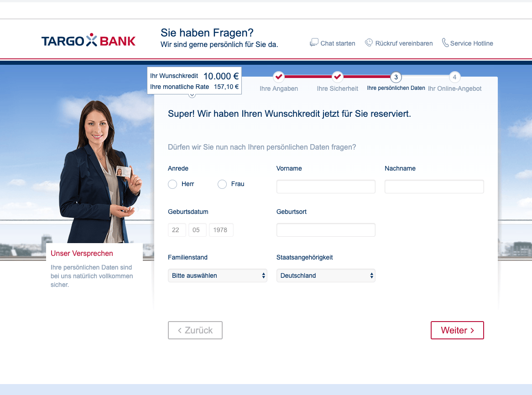
Task: Go to Ihre Angaben step label
Action: coord(279,88)
